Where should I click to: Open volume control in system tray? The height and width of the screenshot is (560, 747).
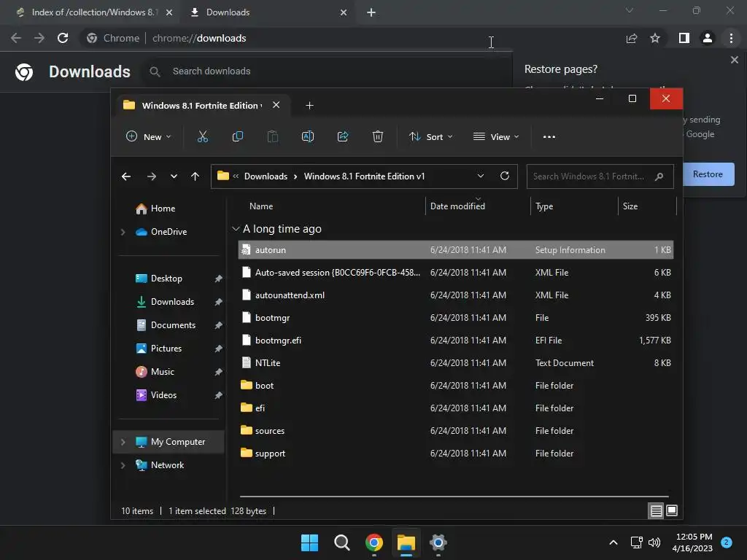[654, 542]
